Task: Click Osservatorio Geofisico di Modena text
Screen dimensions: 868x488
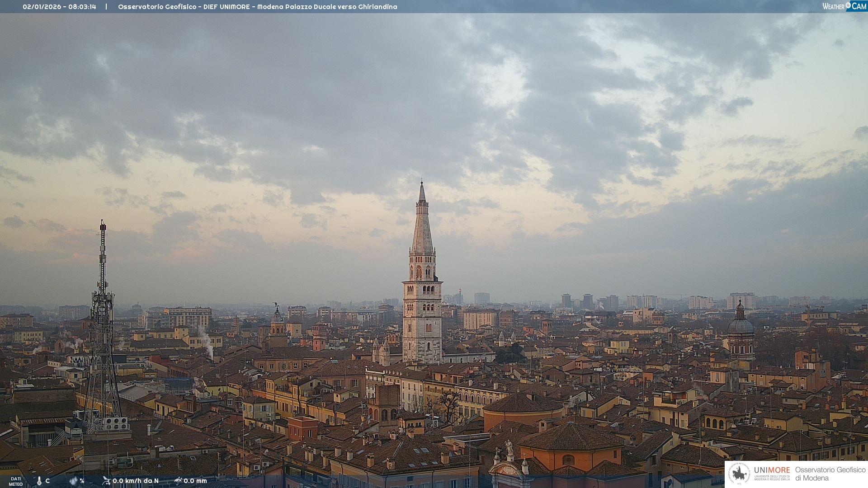Action: point(830,474)
